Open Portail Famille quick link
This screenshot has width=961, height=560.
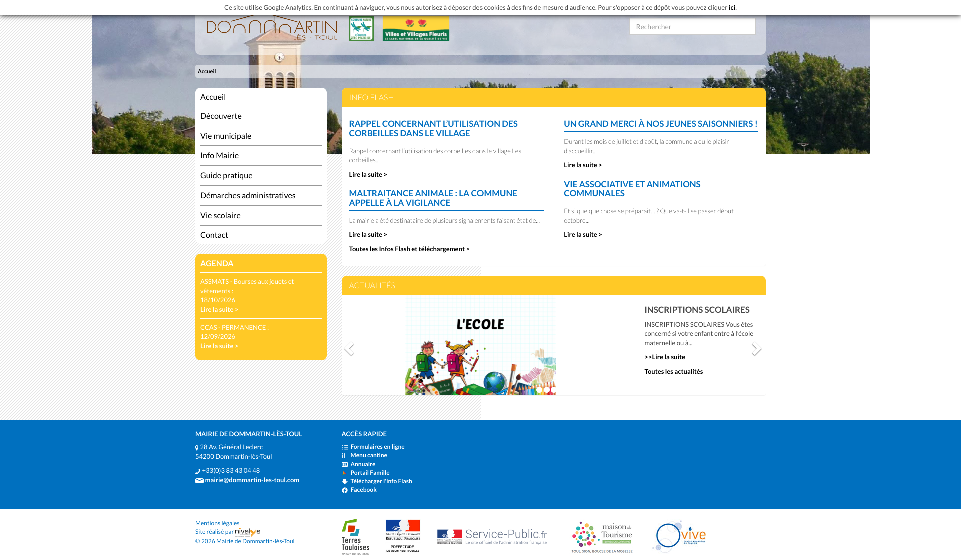[370, 473]
